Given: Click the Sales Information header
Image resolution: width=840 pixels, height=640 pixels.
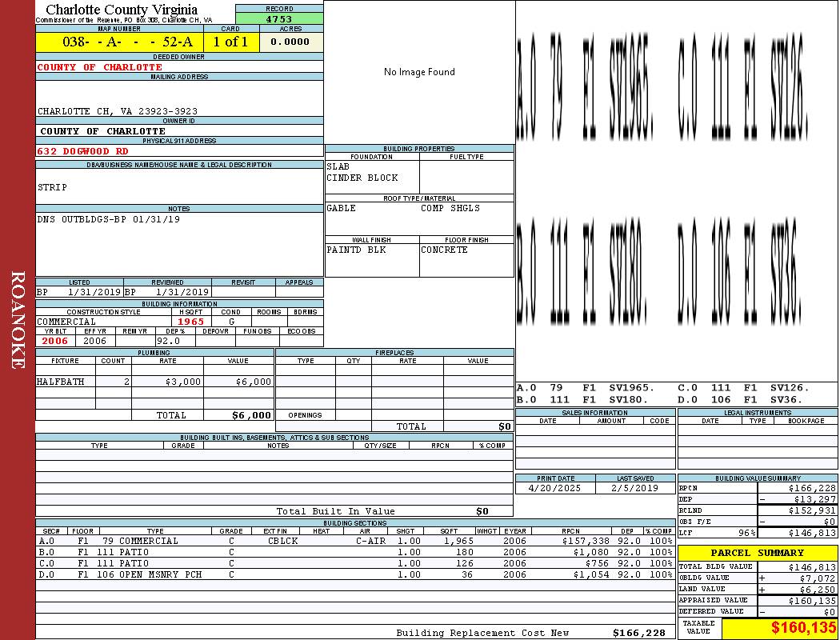Looking at the screenshot, I should tap(594, 412).
